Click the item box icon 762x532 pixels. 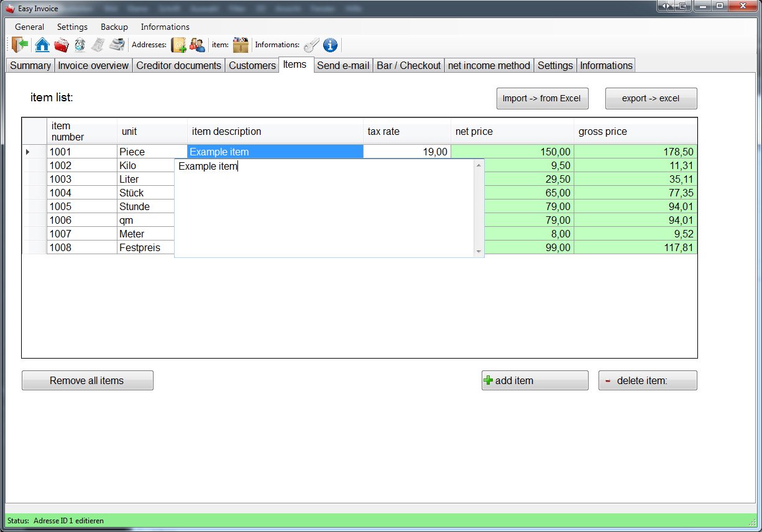241,45
